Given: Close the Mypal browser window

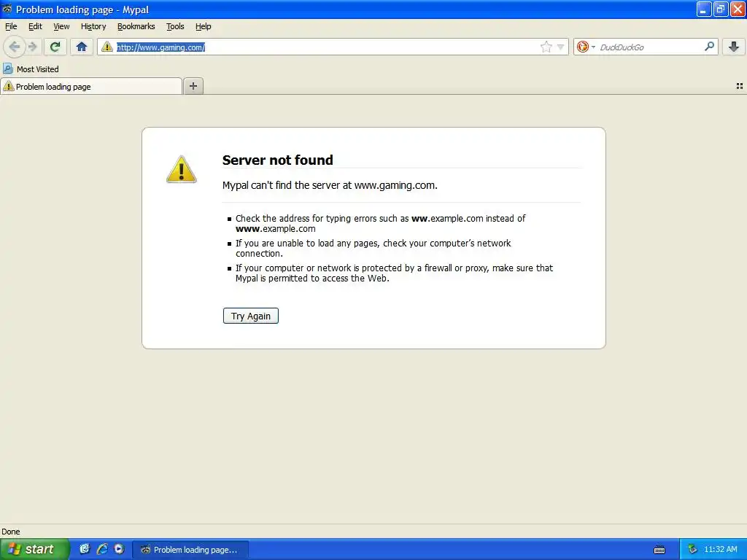Looking at the screenshot, I should coord(738,9).
